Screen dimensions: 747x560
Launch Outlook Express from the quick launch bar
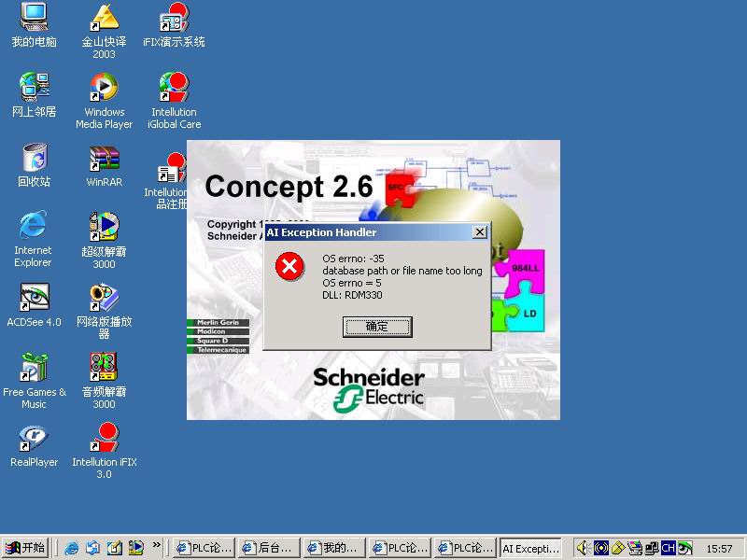tap(92, 548)
